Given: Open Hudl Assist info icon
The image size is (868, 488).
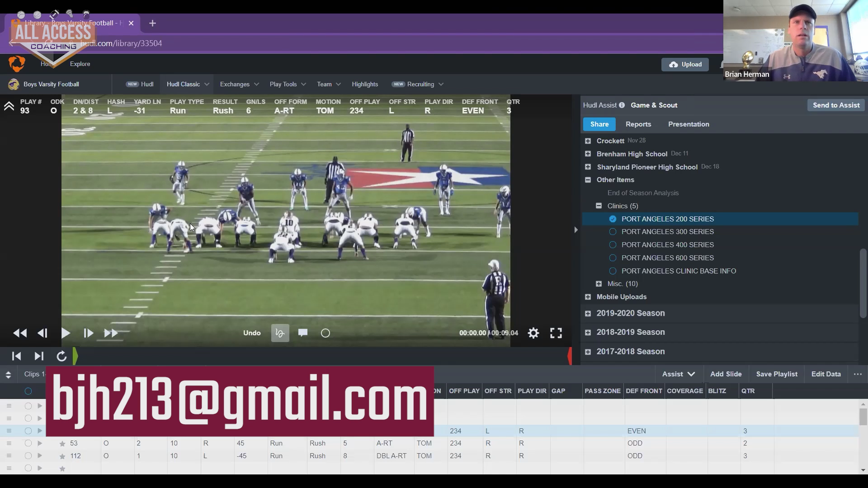Looking at the screenshot, I should coord(622,105).
